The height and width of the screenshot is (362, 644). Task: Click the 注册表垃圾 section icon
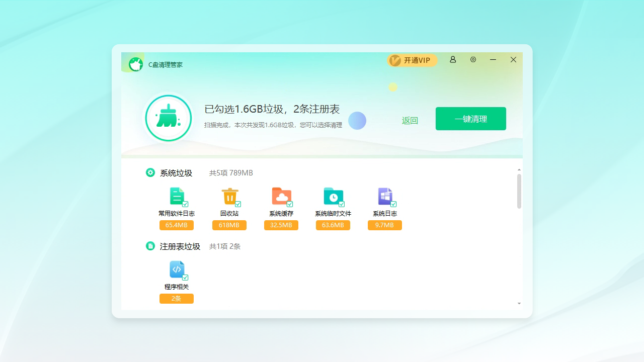tap(150, 246)
